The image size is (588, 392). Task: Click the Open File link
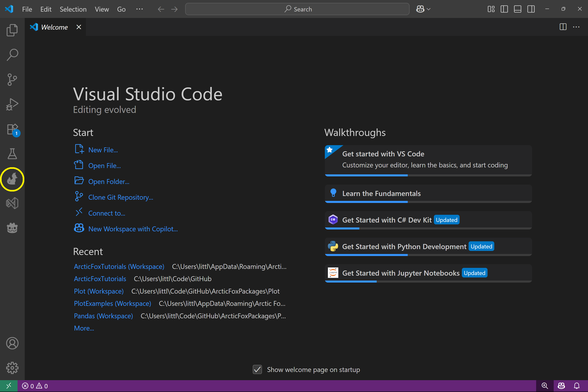point(105,166)
